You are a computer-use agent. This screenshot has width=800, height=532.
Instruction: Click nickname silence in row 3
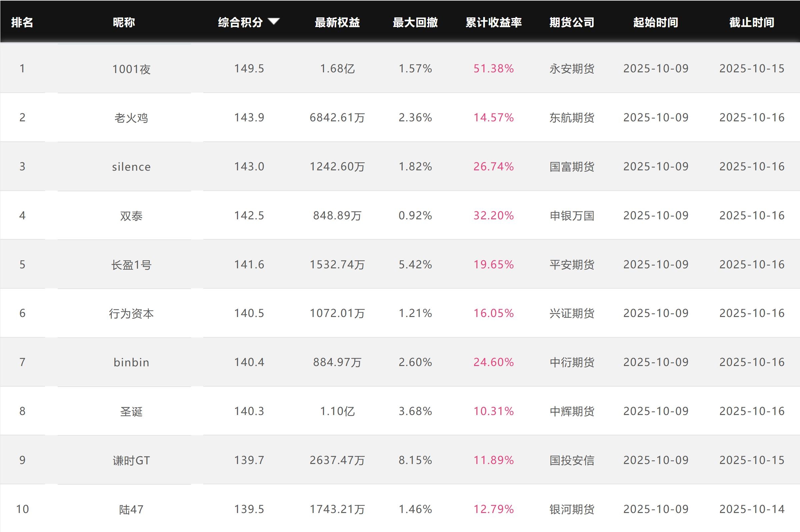coord(131,167)
